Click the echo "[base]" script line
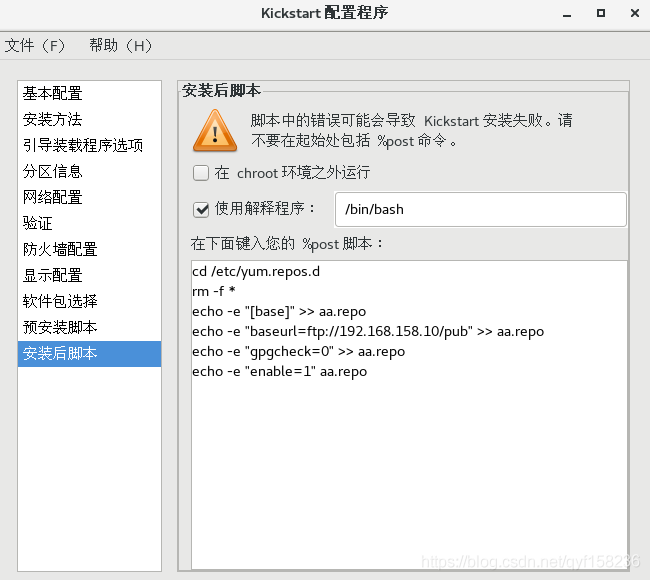Image resolution: width=650 pixels, height=580 pixels. pyautogui.click(x=279, y=311)
